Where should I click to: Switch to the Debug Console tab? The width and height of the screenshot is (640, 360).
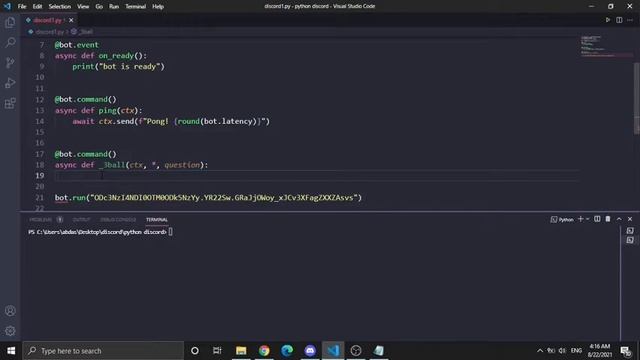tap(118, 220)
